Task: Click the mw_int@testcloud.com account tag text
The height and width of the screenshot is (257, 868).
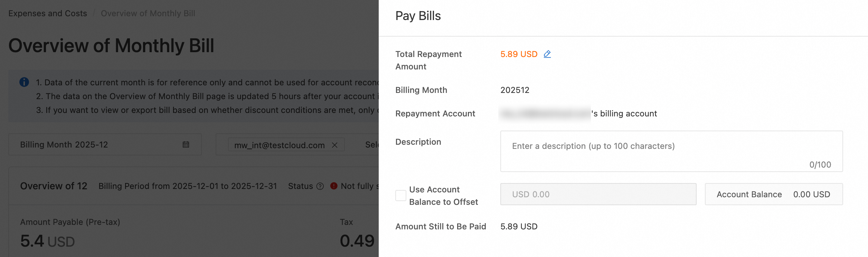Action: pyautogui.click(x=279, y=145)
